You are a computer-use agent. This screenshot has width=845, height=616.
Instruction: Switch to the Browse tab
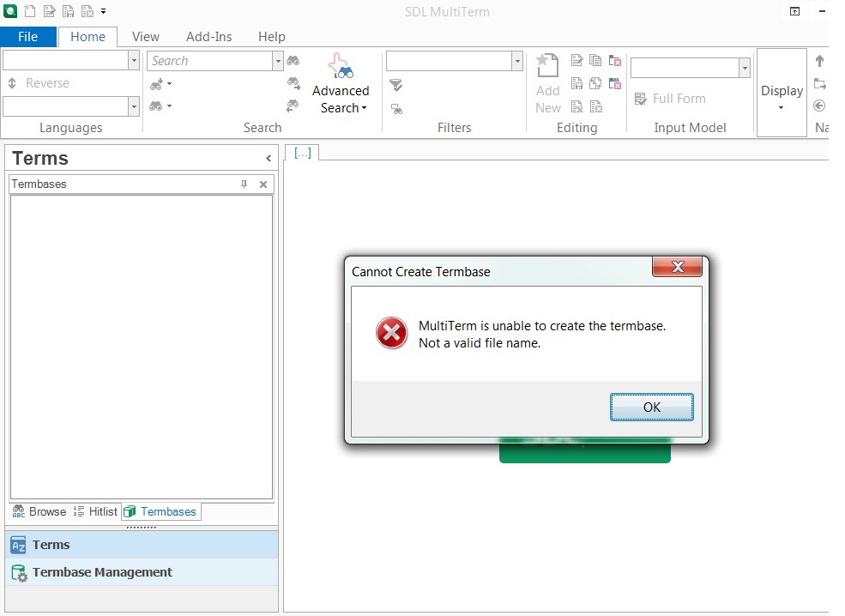(x=39, y=511)
